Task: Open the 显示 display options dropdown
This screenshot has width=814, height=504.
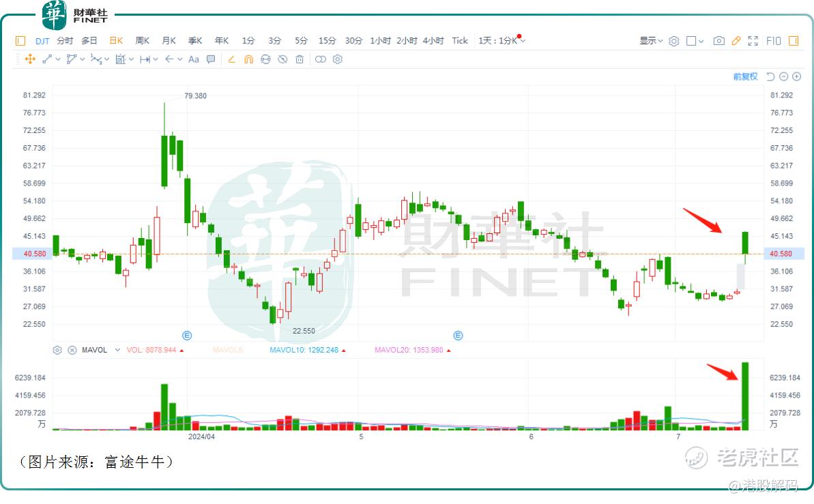Action: pyautogui.click(x=651, y=40)
